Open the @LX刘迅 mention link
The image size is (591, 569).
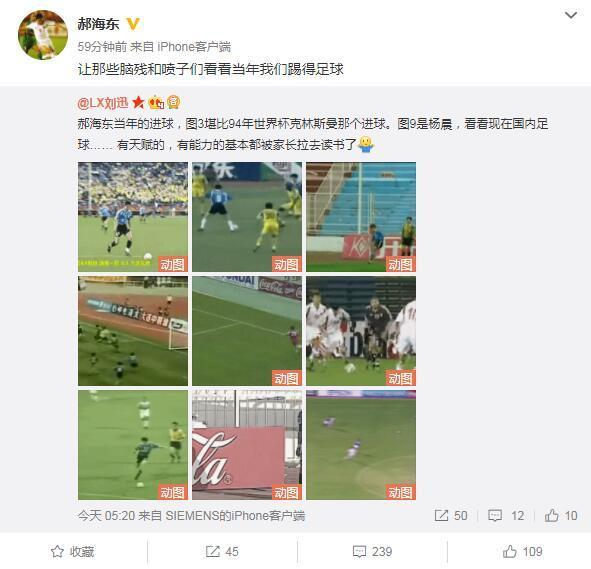tap(103, 102)
